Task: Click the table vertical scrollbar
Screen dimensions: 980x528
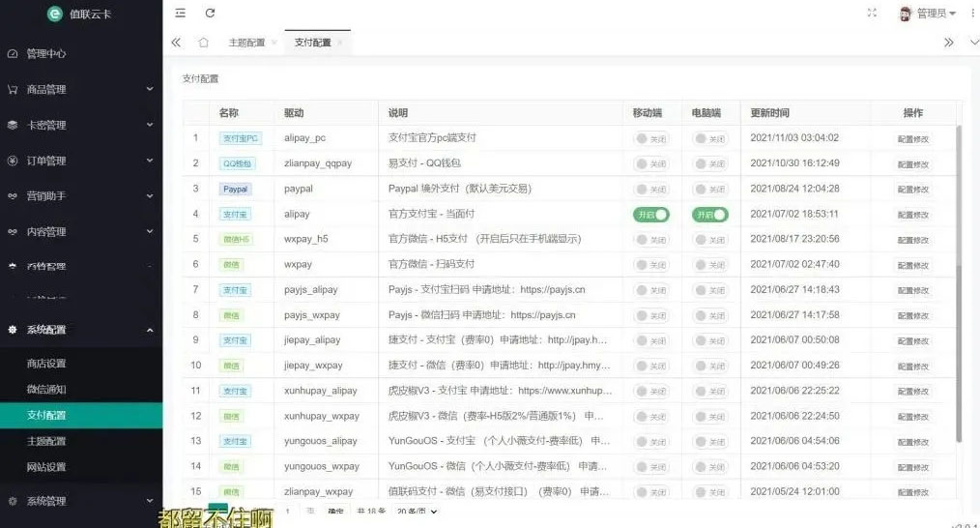Action: coord(959,284)
